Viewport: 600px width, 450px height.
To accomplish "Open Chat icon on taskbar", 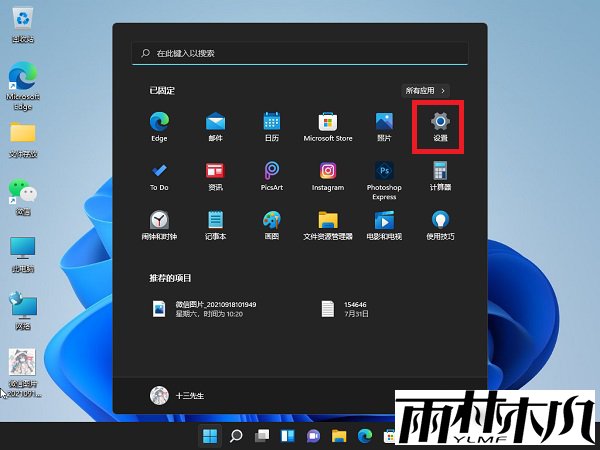I will click(x=313, y=435).
